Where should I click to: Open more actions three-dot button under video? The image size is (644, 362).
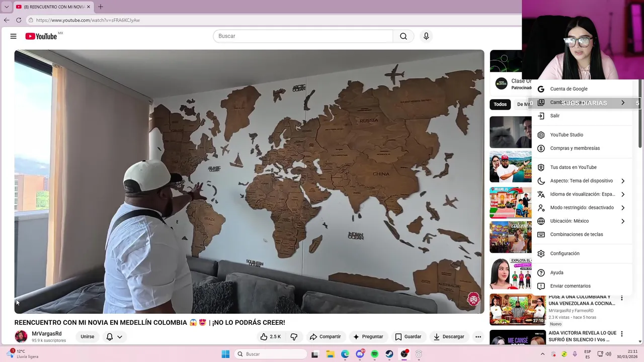click(478, 337)
